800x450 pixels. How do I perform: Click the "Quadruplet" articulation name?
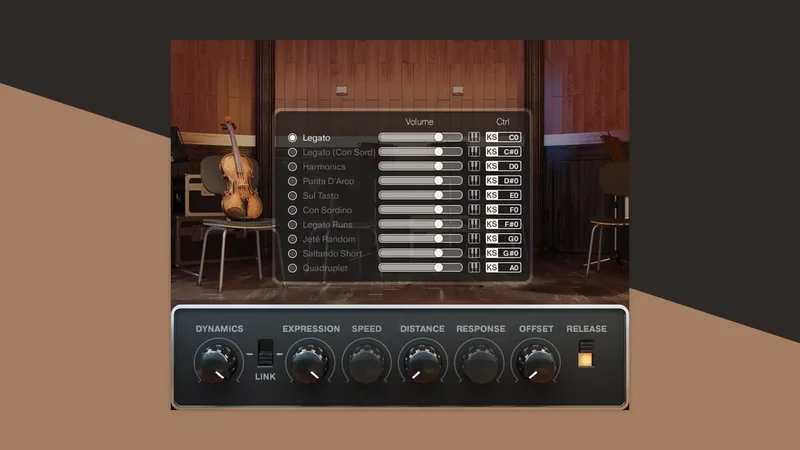point(325,268)
